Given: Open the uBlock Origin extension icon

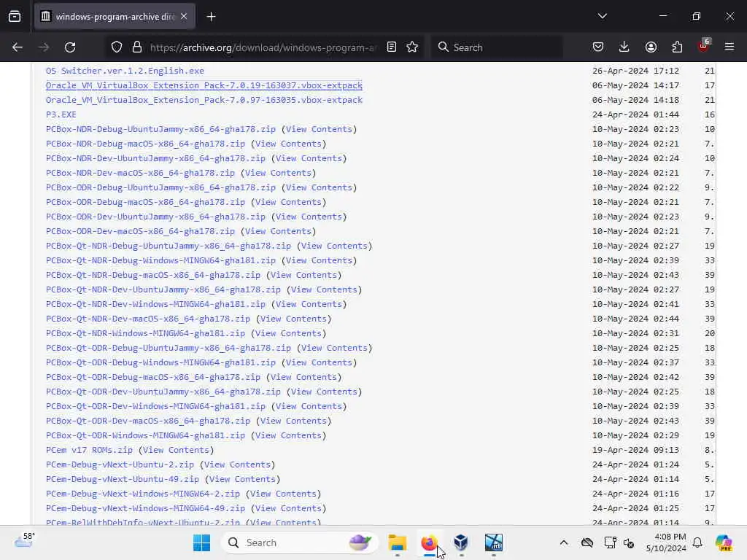Looking at the screenshot, I should click(x=704, y=46).
